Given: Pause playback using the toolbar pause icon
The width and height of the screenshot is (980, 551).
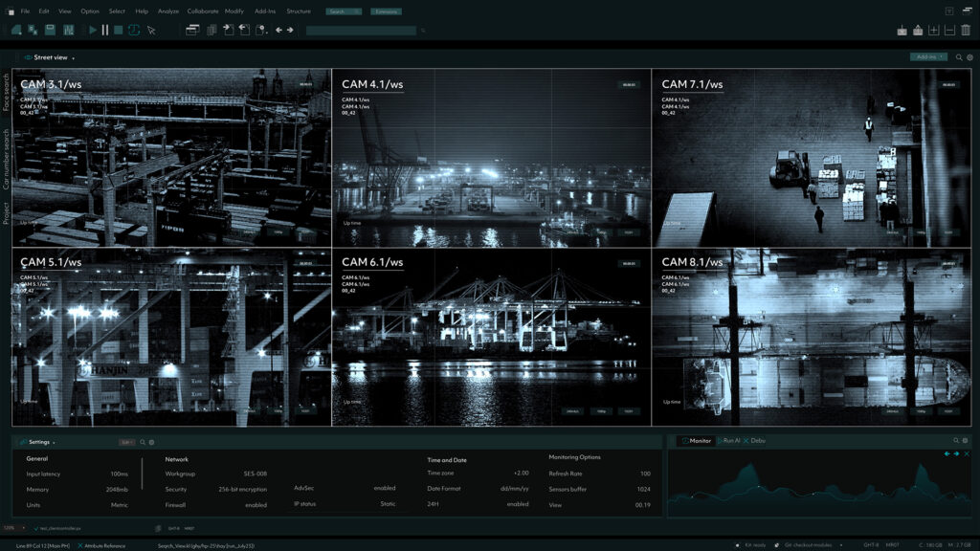Looking at the screenshot, I should 105,31.
